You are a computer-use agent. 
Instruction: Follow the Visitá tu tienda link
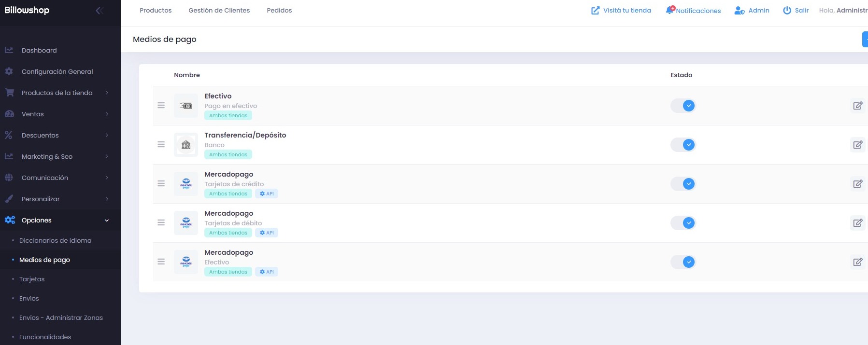[x=621, y=10]
